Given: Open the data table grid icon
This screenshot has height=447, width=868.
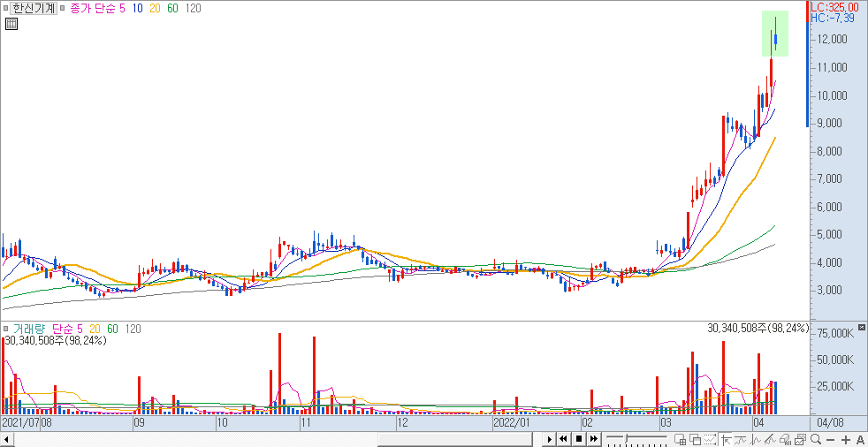Looking at the screenshot, I should click(x=11, y=24).
